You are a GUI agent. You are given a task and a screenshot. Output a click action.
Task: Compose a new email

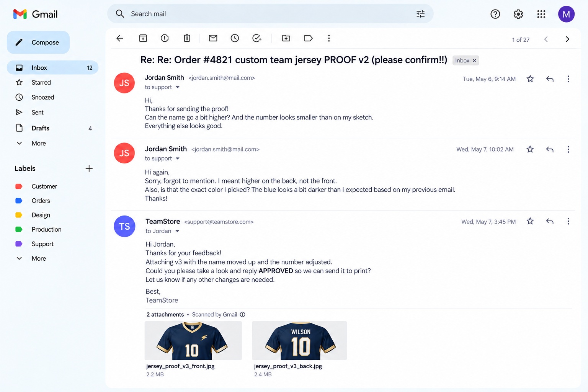pyautogui.click(x=38, y=42)
